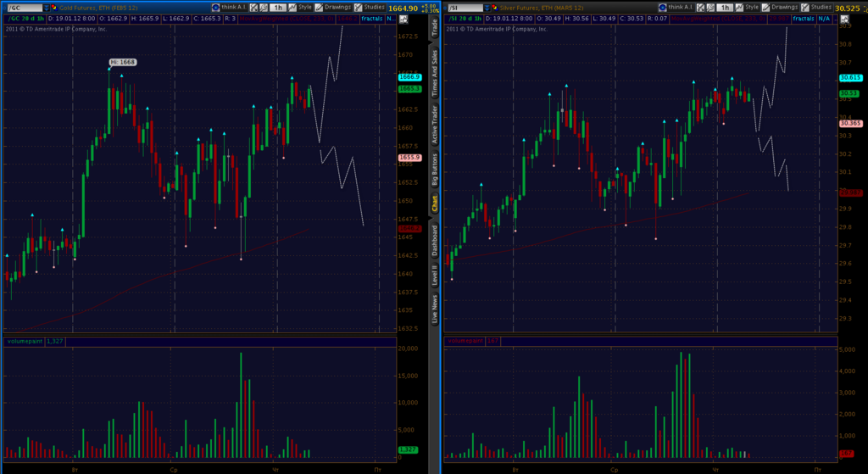868x474 pixels.
Task: Click the first tool icon after think A.I. on silver chart
Action: 701,7
